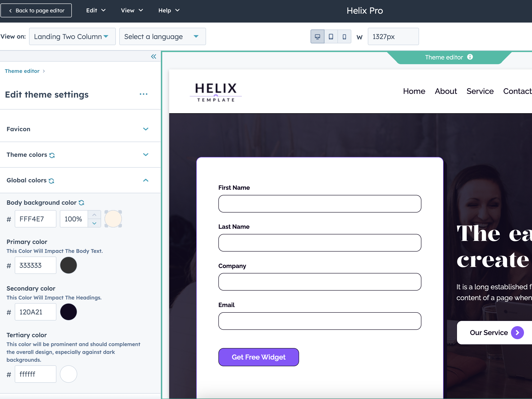Switch to desktop preview mode
The height and width of the screenshot is (399, 532).
click(x=318, y=36)
